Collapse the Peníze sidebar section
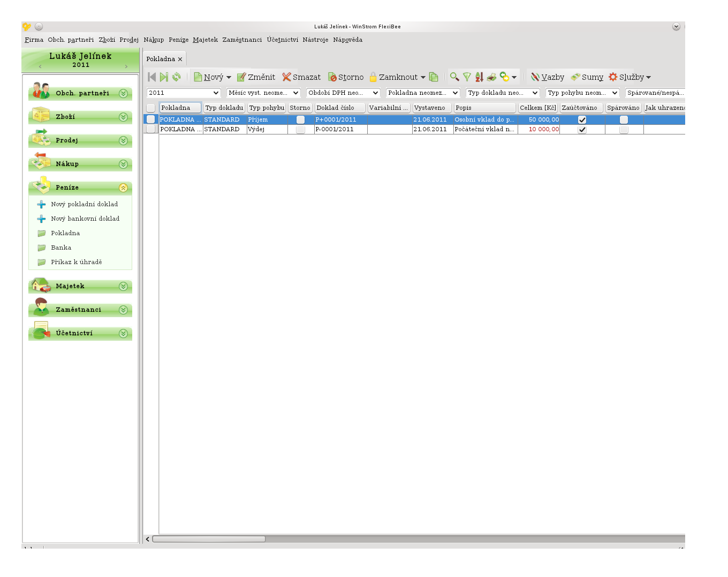Screen dimensions: 728x577 [123, 188]
